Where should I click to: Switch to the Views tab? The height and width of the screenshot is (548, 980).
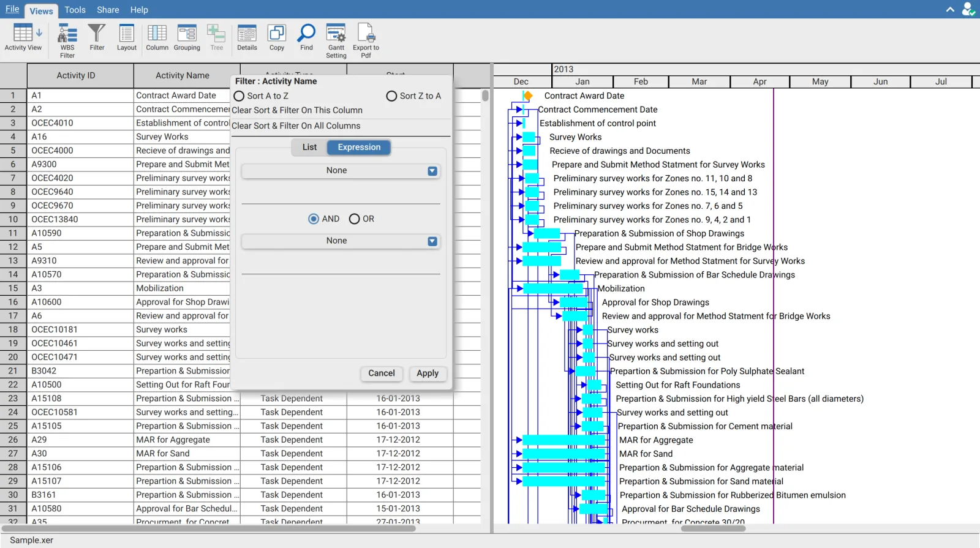[x=41, y=10]
